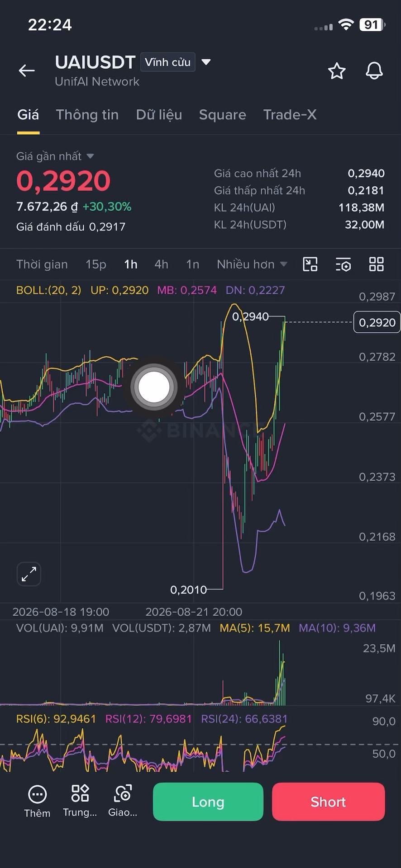Select 4h timeframe
The image size is (401, 868).
click(161, 264)
